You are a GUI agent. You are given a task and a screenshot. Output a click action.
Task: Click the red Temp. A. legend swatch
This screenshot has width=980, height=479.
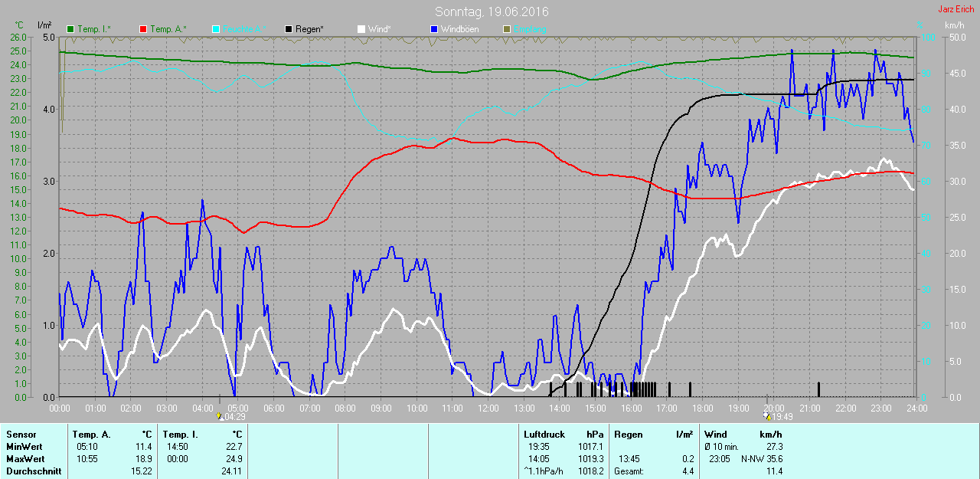pos(143,29)
